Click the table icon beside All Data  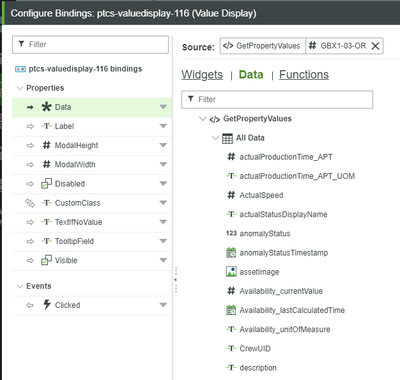pos(227,138)
